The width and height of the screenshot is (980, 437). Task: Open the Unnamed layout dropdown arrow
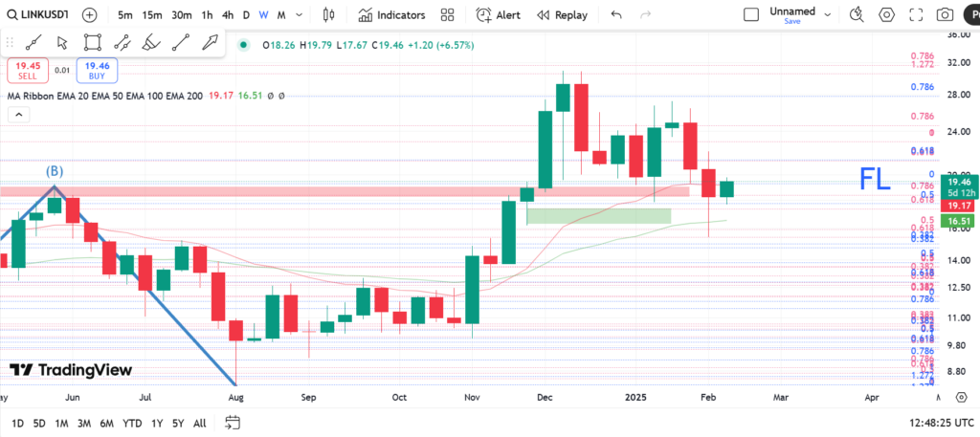point(827,14)
